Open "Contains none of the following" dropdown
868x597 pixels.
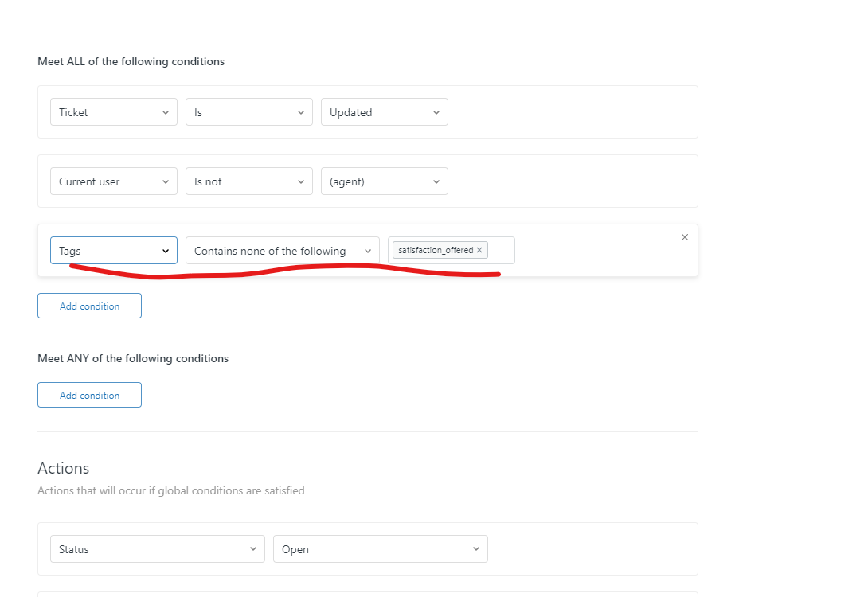283,251
